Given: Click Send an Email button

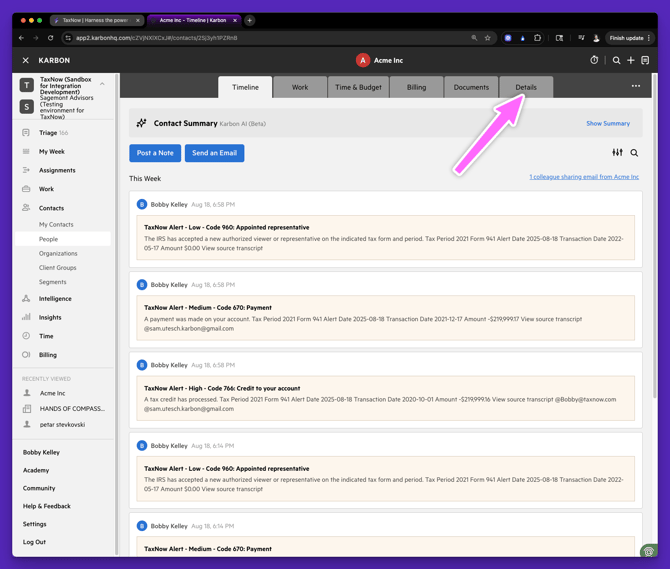Looking at the screenshot, I should tap(215, 153).
